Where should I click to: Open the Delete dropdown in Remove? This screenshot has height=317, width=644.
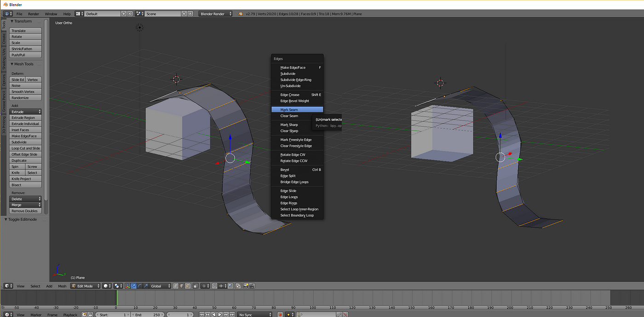point(25,199)
